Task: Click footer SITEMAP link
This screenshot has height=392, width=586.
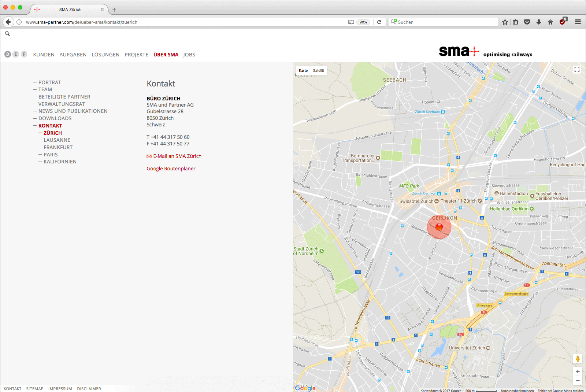Action: pyautogui.click(x=35, y=389)
